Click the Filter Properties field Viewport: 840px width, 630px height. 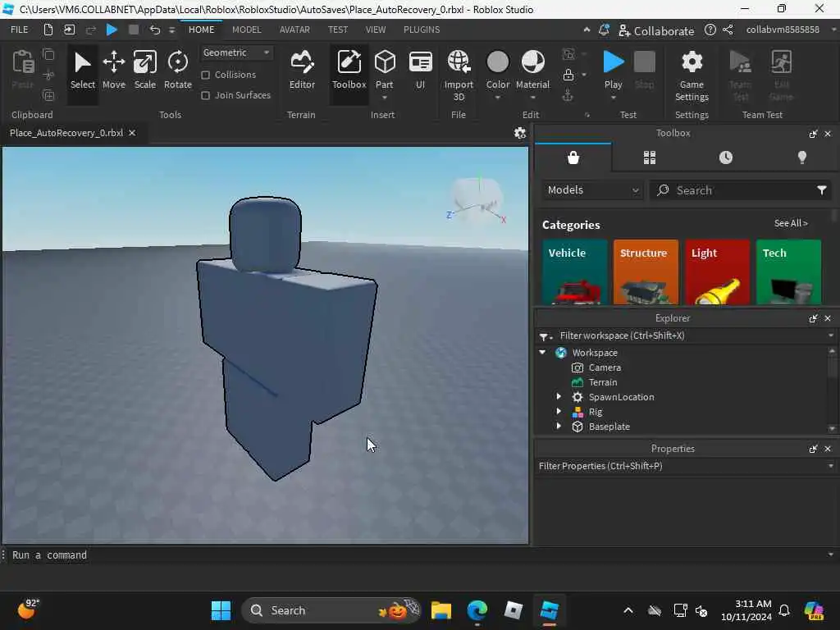click(682, 466)
